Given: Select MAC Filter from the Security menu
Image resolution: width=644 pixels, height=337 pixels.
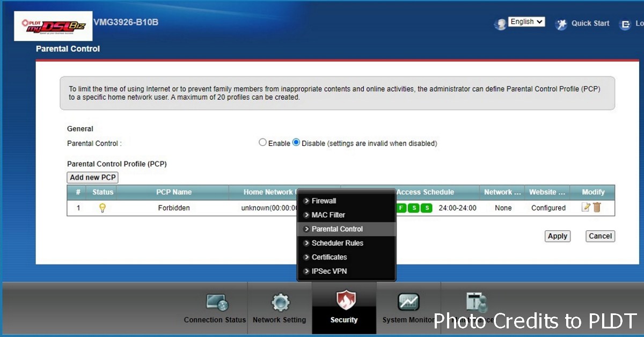Looking at the screenshot, I should 326,215.
